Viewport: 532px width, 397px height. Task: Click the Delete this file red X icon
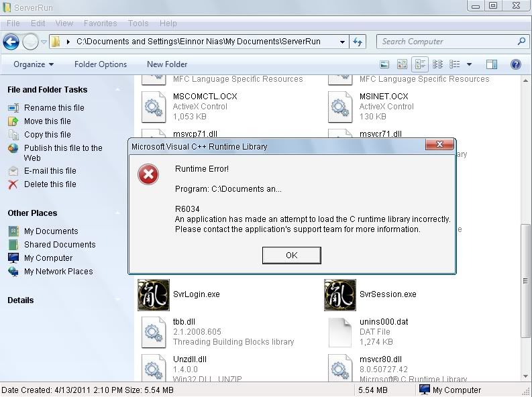13,184
